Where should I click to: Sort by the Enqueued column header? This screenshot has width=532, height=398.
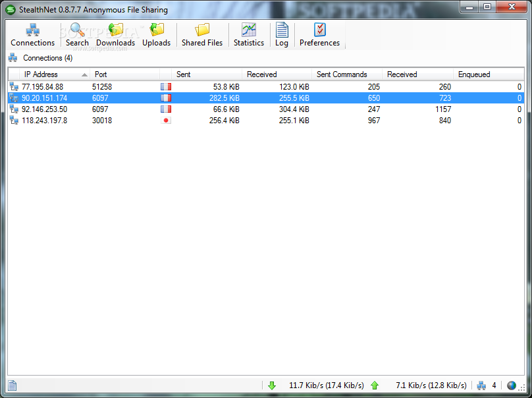(489, 74)
